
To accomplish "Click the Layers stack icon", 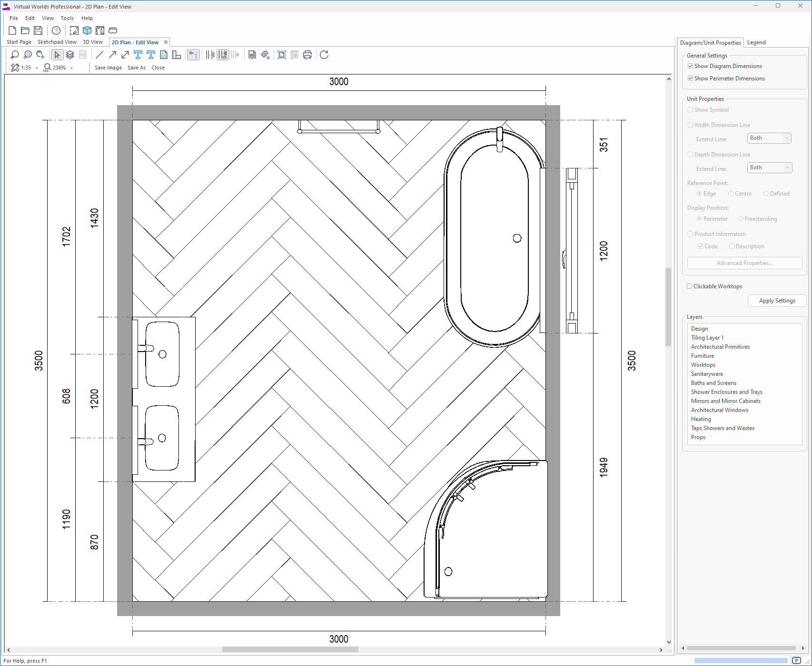I will [x=70, y=55].
